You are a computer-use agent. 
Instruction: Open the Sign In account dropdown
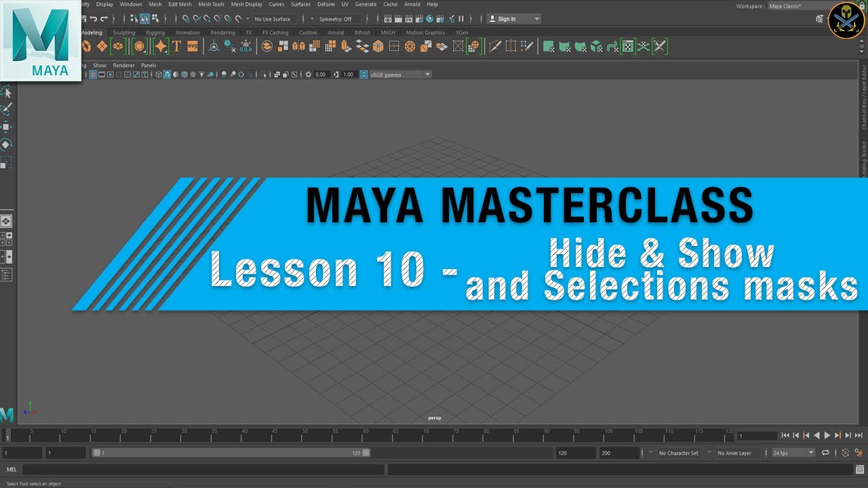[514, 19]
